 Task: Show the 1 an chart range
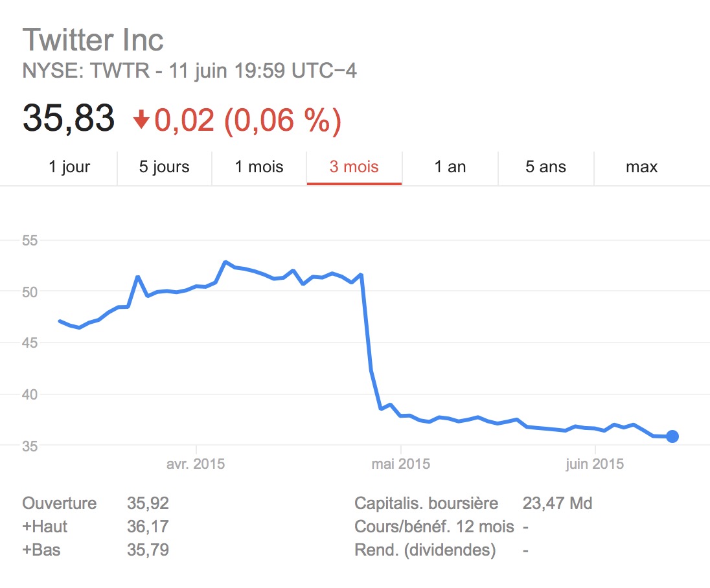tap(450, 167)
